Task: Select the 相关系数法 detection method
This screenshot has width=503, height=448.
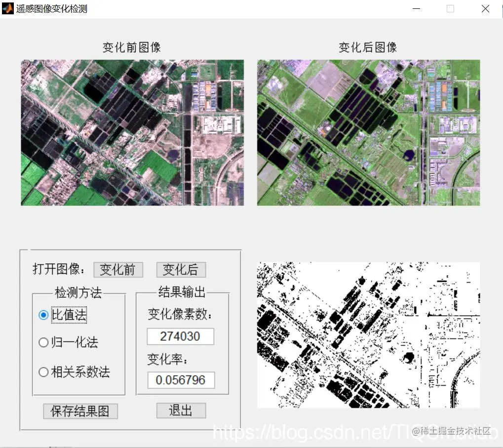Action: [43, 372]
